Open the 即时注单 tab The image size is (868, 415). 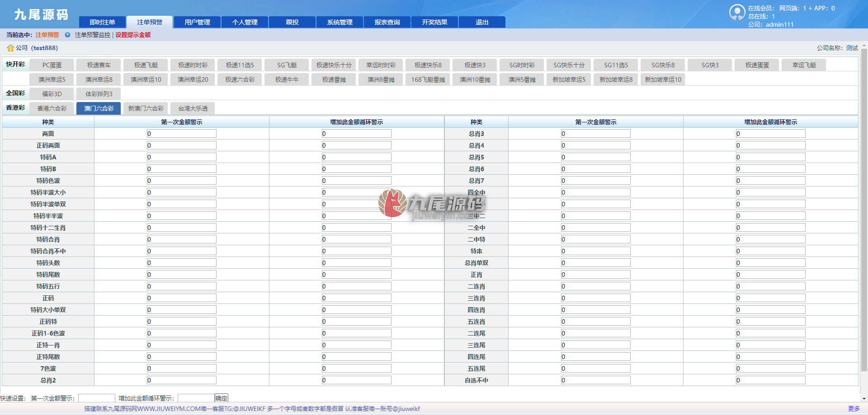[x=102, y=22]
